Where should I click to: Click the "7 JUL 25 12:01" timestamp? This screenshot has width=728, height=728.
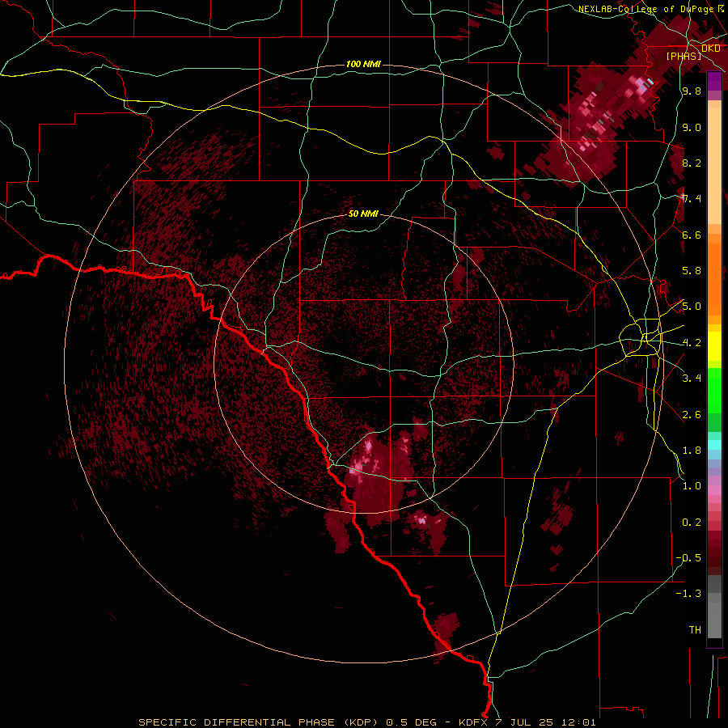pos(545,722)
